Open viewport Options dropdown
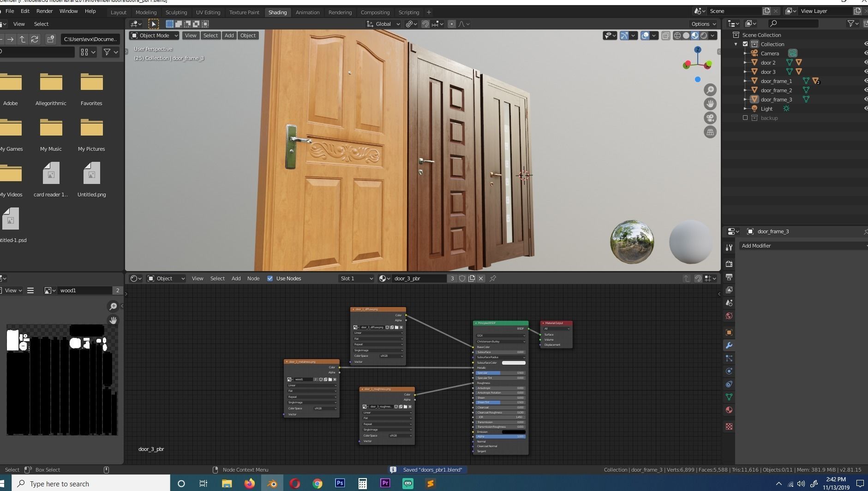The image size is (868, 491). point(703,24)
